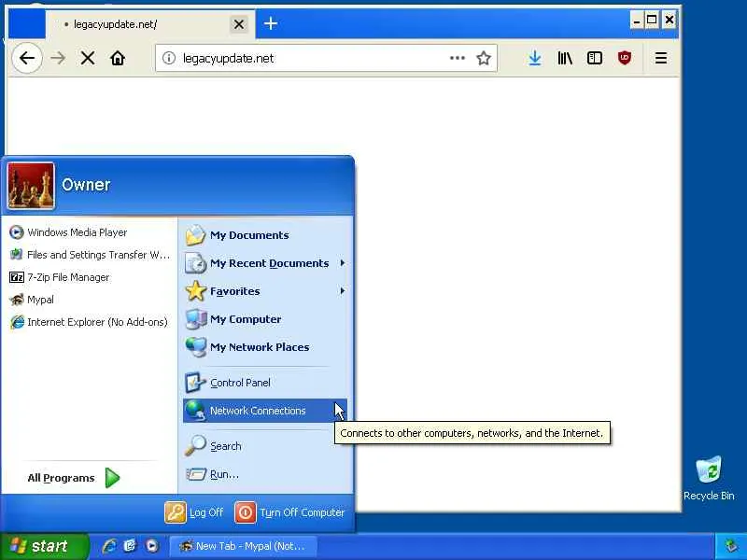747x560 pixels.
Task: Open My Computer
Action: pyautogui.click(x=265, y=319)
